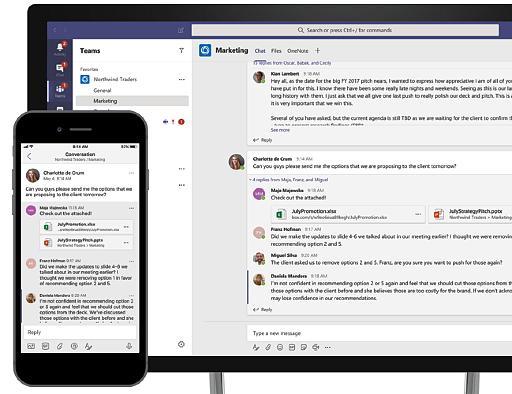Image resolution: width=512 pixels, height=394 pixels.
Task: Click the manage teams gear icon
Action: 181,344
